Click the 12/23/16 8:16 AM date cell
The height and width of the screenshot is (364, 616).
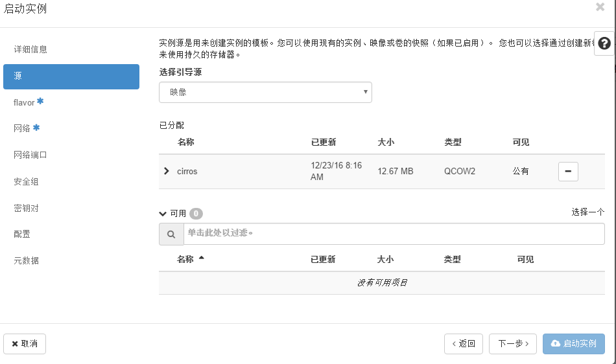point(336,171)
